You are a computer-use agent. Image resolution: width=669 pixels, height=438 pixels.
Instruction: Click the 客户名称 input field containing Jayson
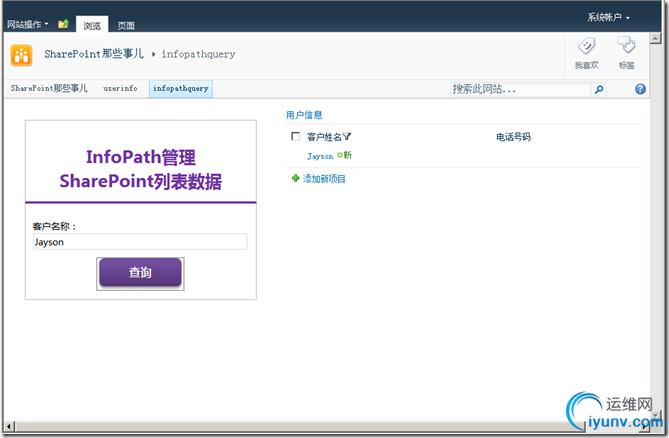[x=140, y=242]
